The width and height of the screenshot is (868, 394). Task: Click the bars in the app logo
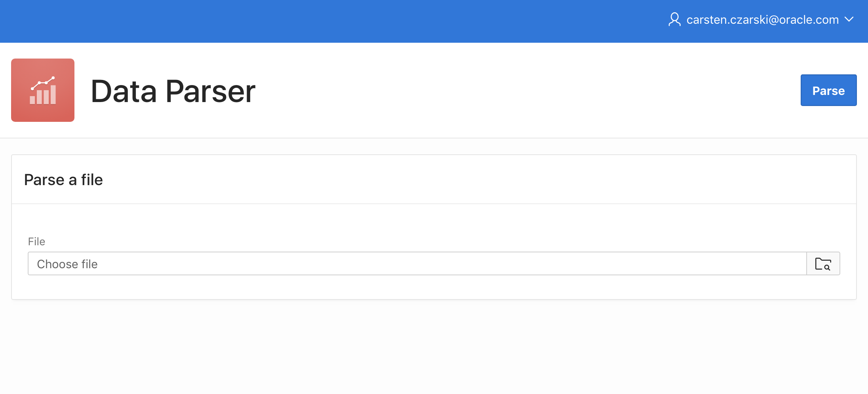[43, 96]
